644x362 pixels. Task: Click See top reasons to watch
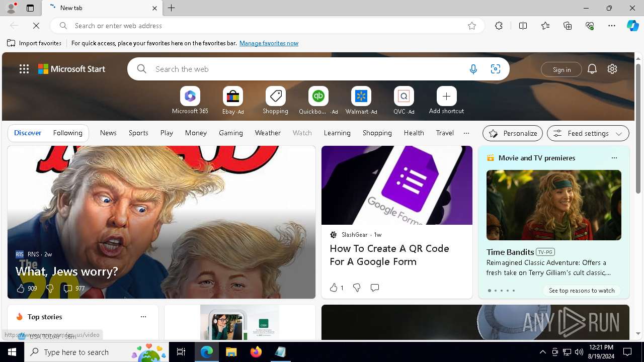[582, 291]
